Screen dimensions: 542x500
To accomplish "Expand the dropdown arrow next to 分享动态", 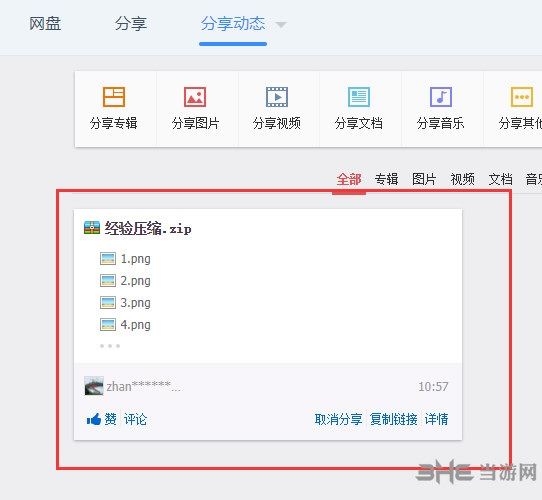I will [x=281, y=25].
